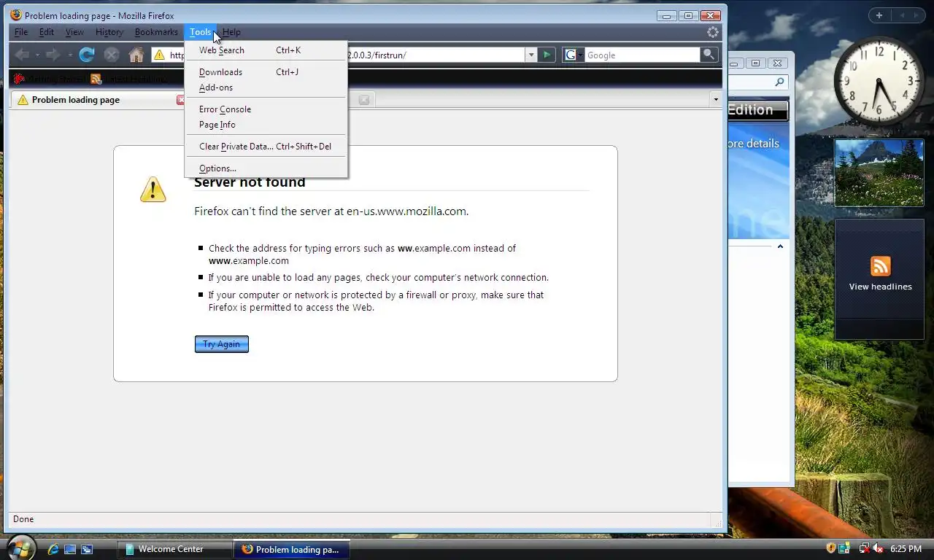Go to the Home page
The height and width of the screenshot is (560, 934).
click(136, 55)
